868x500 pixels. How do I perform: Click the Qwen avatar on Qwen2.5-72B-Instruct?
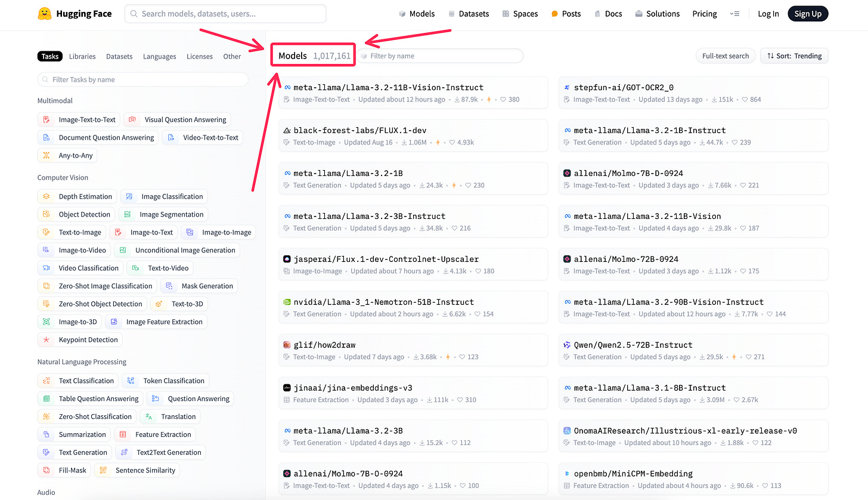[x=568, y=345]
